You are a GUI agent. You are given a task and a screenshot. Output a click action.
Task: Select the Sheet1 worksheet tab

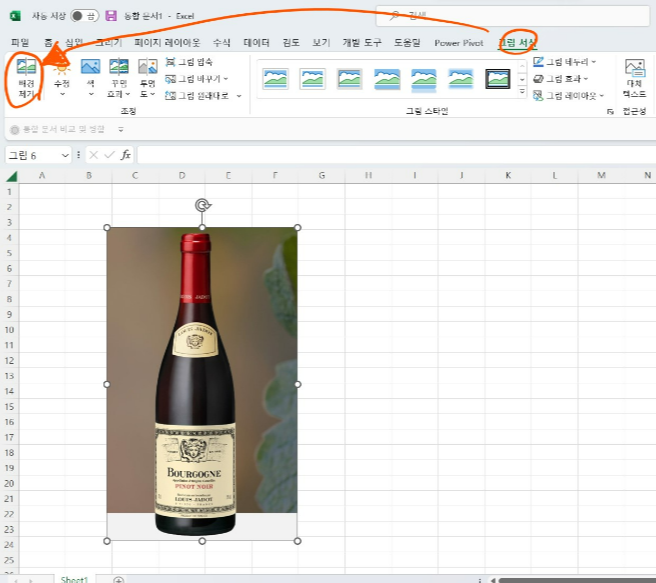click(74, 579)
